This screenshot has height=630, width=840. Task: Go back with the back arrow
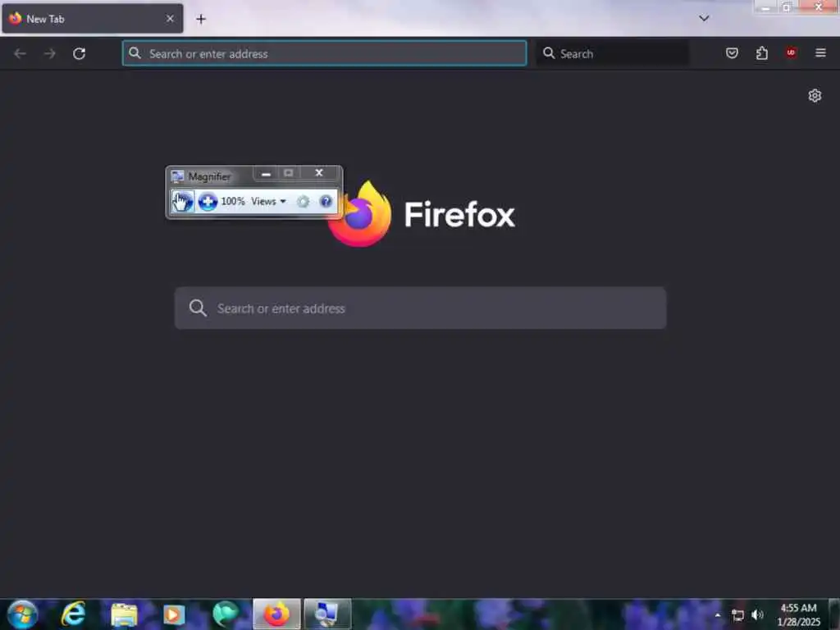[20, 53]
